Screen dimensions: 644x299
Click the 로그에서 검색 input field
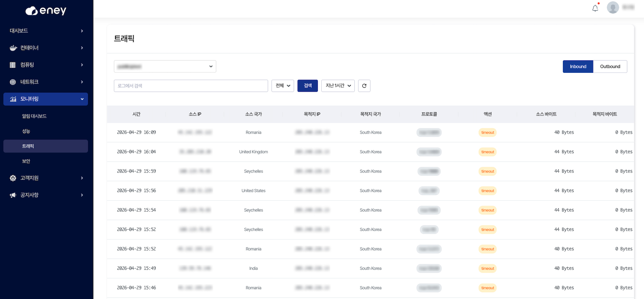click(191, 86)
